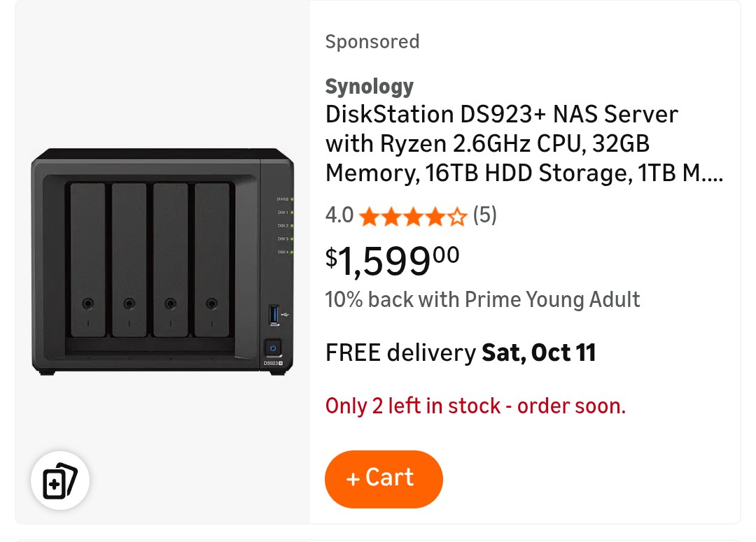Click the $1,599.00 price
The width and height of the screenshot is (756, 542).
(x=392, y=260)
